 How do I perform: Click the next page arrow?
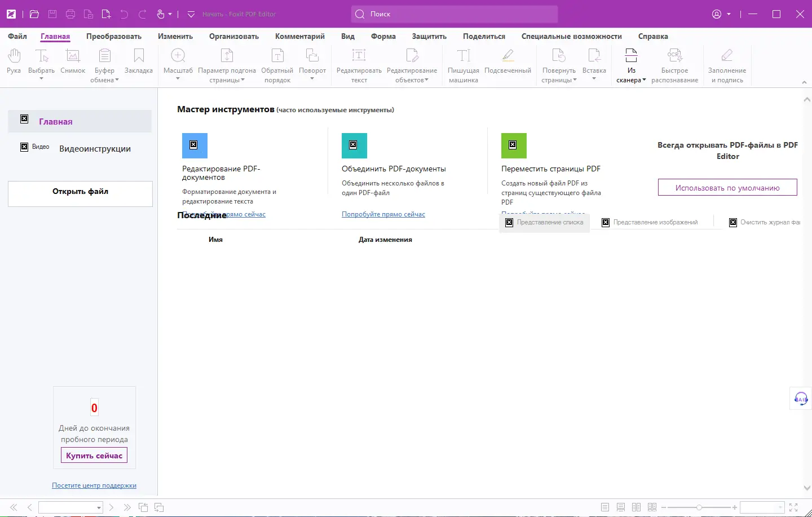111,507
